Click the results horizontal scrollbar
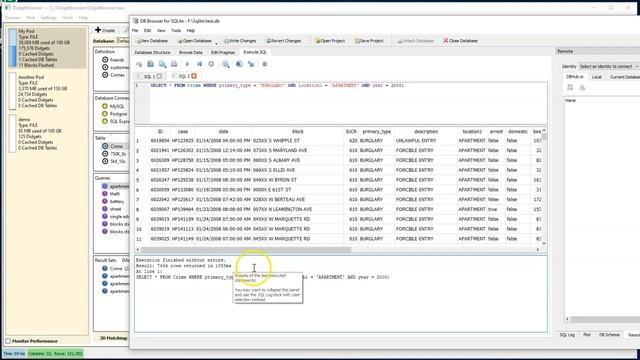Image resolution: width=640 pixels, height=360 pixels. (246, 249)
